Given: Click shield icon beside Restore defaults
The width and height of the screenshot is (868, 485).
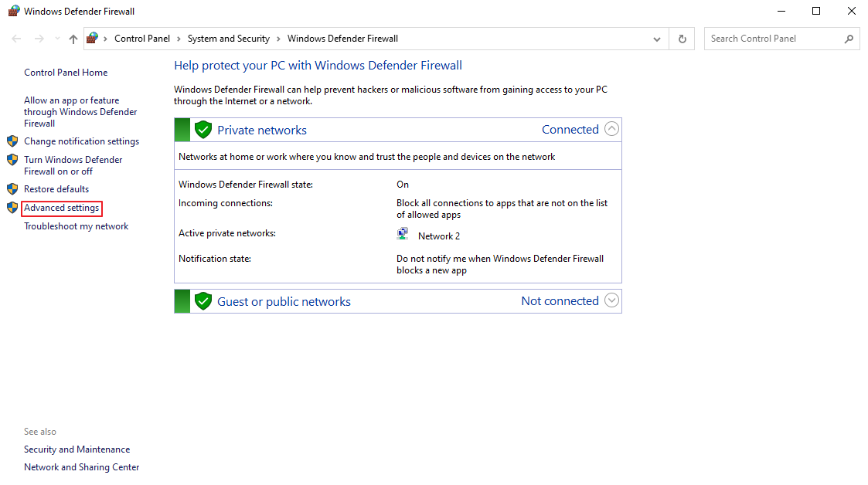Looking at the screenshot, I should tap(12, 189).
